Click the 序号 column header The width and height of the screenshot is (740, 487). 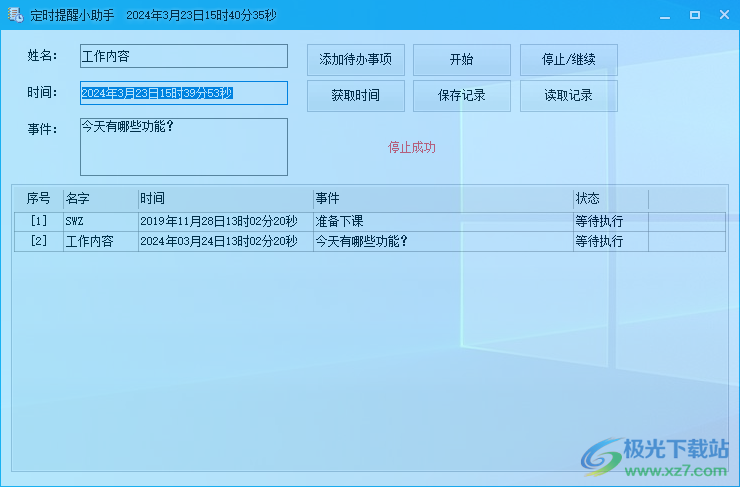(39, 199)
